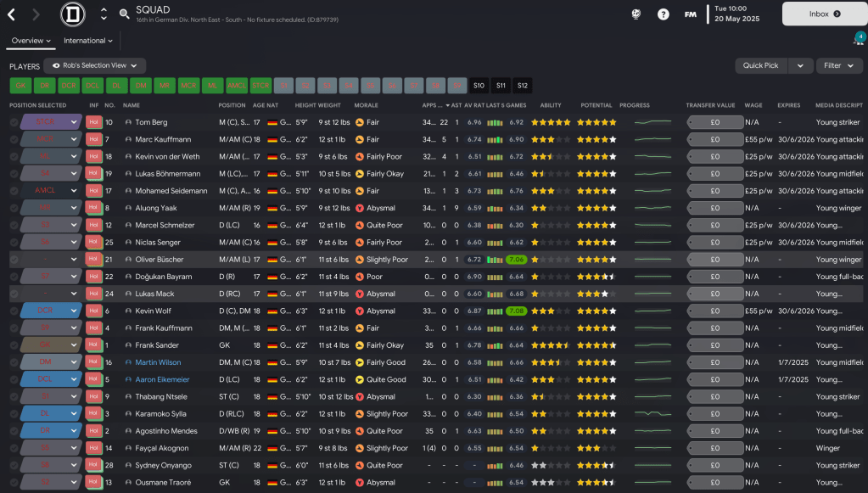Click the lightbulb hints icon in top bar
Image resolution: width=868 pixels, height=493 pixels.
pyautogui.click(x=636, y=14)
